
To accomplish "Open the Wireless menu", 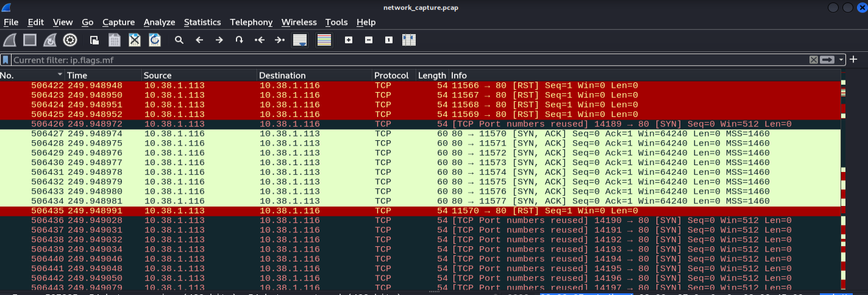I will coord(299,22).
